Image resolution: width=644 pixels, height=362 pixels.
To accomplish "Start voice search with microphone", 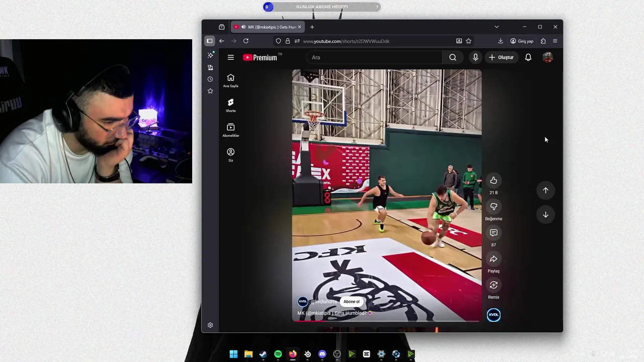I will [x=475, y=57].
